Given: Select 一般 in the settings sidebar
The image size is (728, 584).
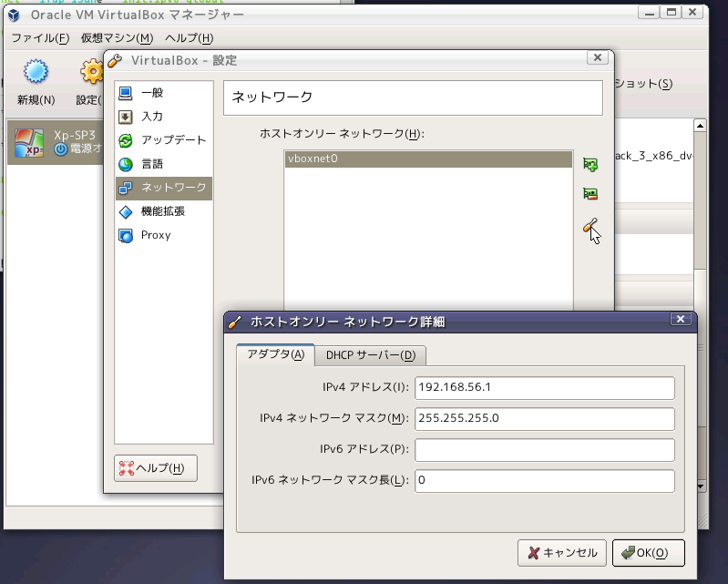Looking at the screenshot, I should click(152, 93).
